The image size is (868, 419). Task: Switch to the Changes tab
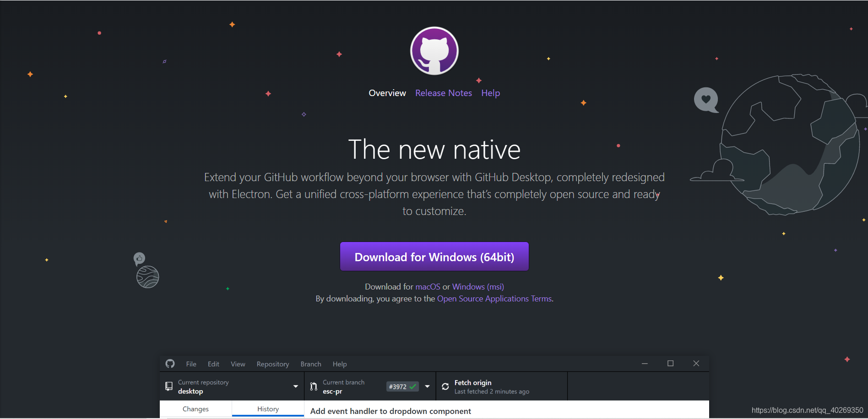click(x=195, y=409)
